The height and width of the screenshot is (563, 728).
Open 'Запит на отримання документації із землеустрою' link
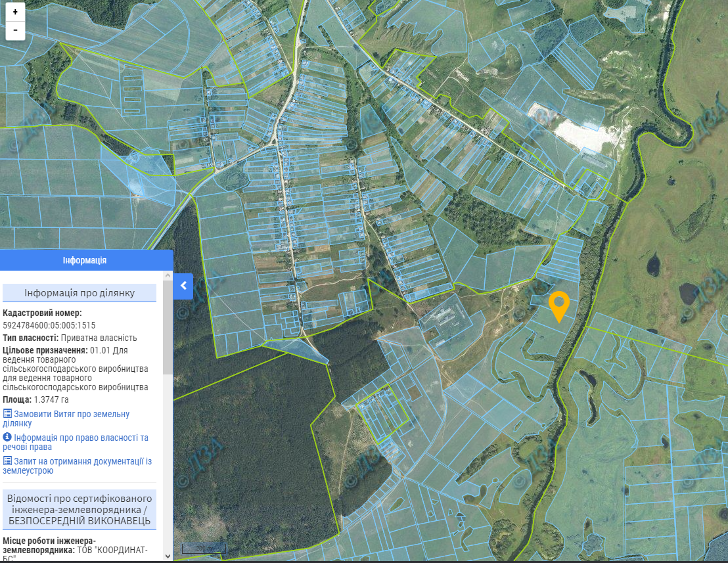tap(82, 466)
